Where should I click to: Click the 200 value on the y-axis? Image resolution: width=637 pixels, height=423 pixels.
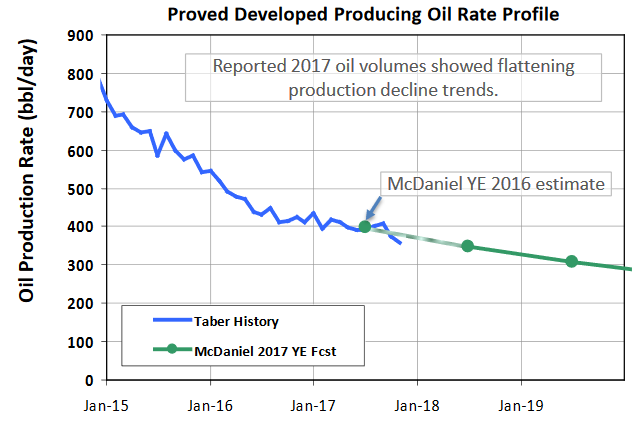click(78, 304)
